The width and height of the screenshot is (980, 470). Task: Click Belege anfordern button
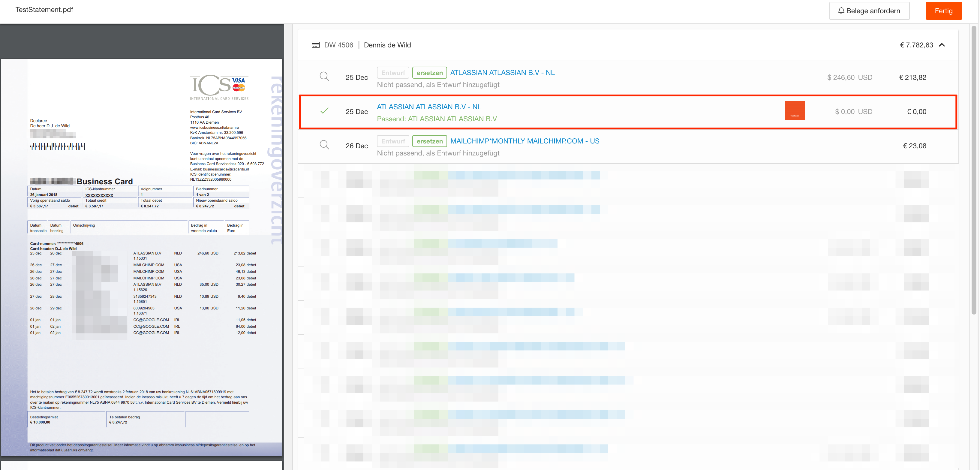(869, 11)
